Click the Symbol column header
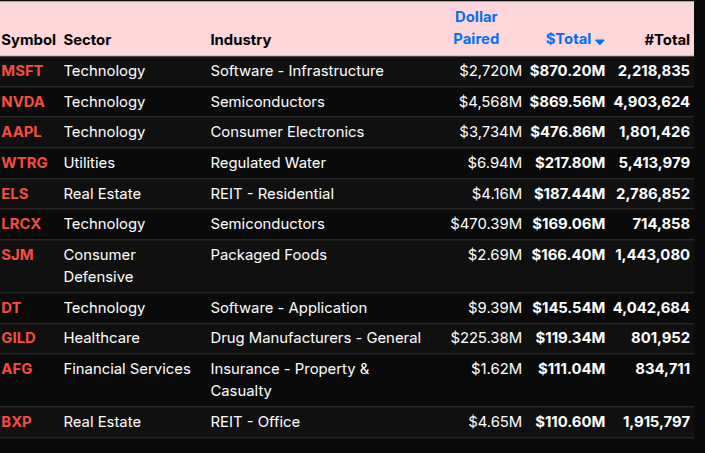 28,40
